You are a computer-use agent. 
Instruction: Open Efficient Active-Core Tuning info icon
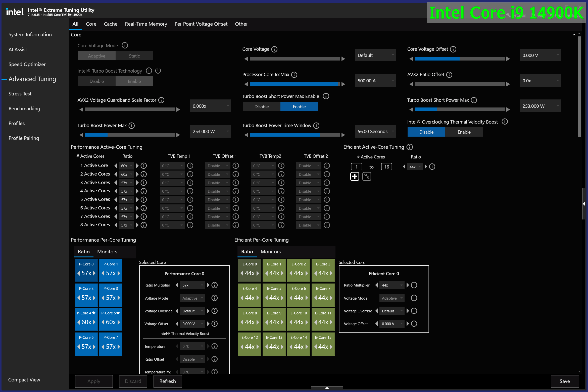410,147
